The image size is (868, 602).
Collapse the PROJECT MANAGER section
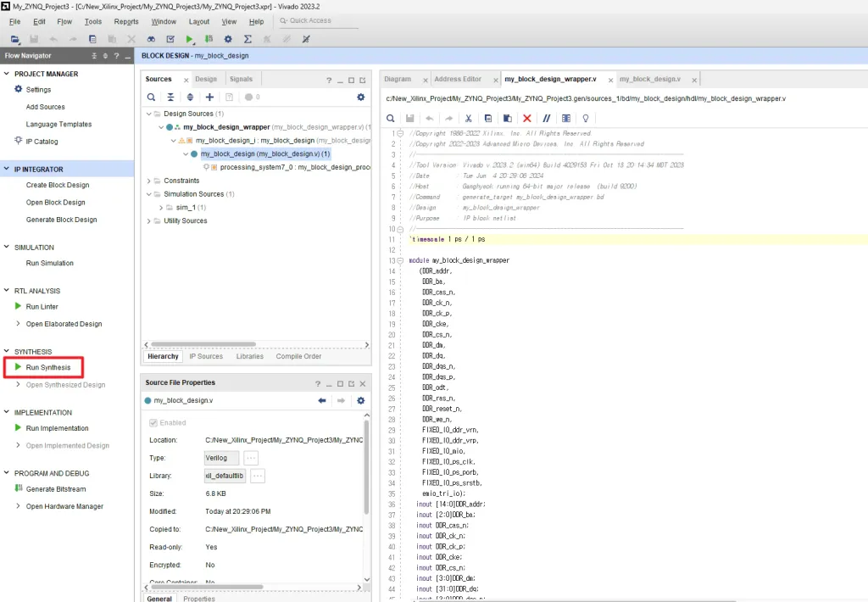tap(7, 74)
